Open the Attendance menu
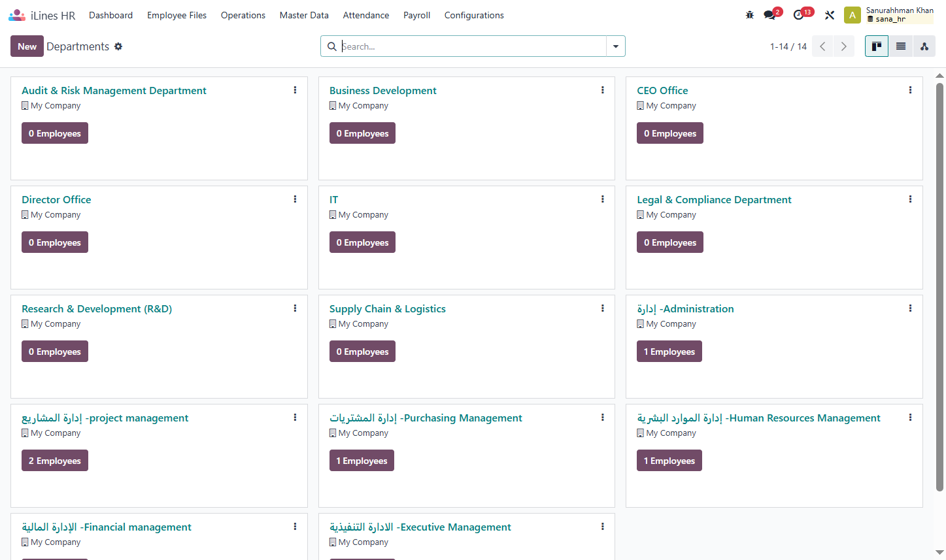The image size is (946, 560). coord(366,15)
